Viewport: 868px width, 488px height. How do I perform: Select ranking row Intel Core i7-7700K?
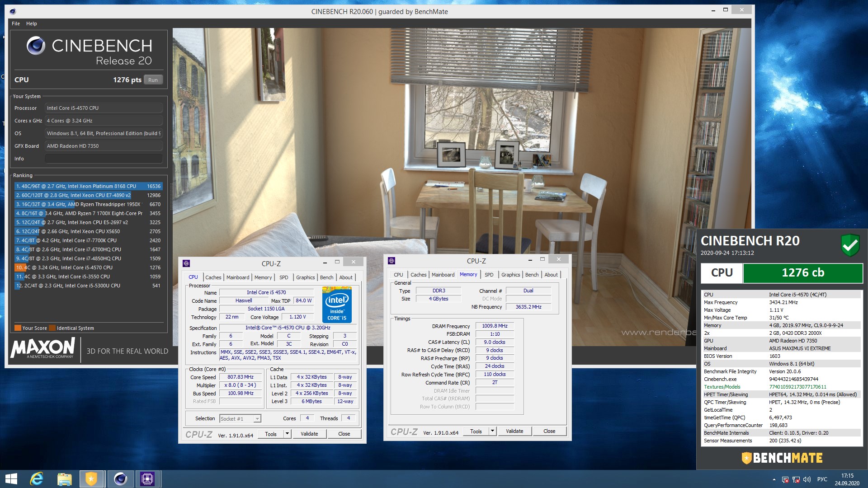pos(88,240)
